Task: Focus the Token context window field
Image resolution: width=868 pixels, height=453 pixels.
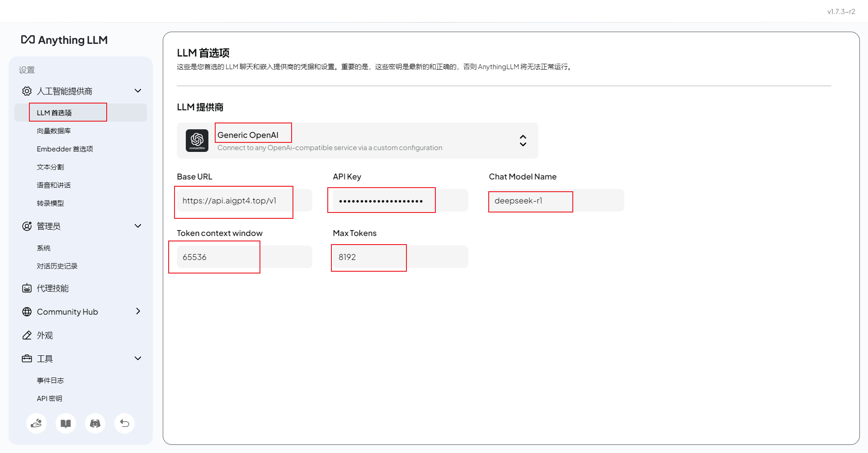Action: [x=245, y=257]
